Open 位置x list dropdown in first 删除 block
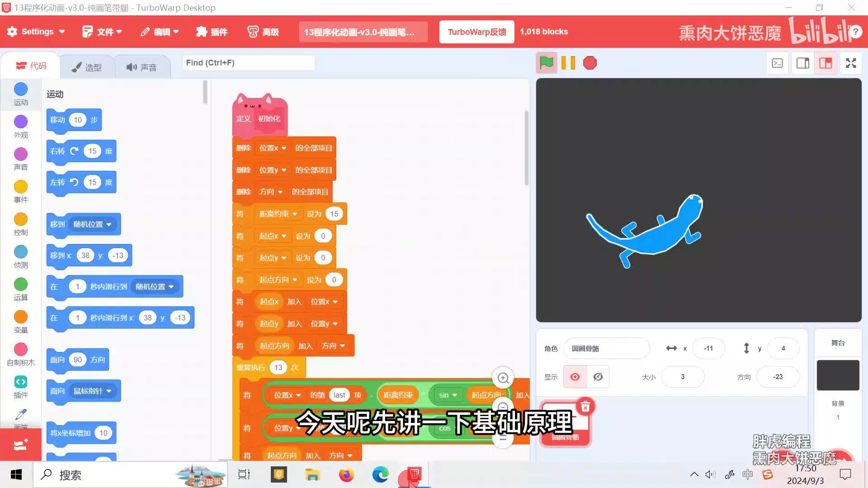 [x=273, y=148]
